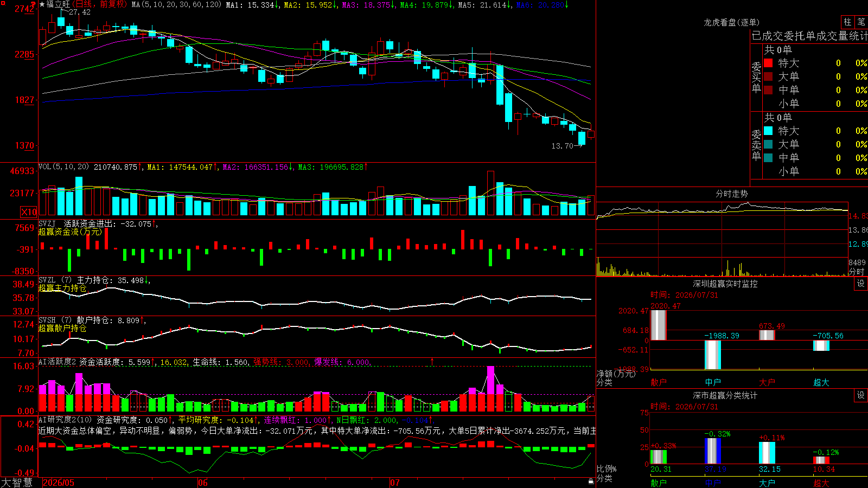This screenshot has height=488, width=868.
Task: Click the dark red 大单 buy-order swatch
Action: 768,76
